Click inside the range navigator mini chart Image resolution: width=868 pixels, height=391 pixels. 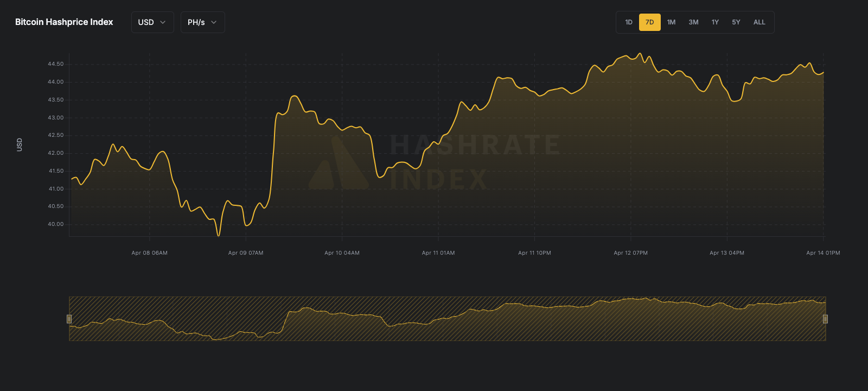pos(447,319)
